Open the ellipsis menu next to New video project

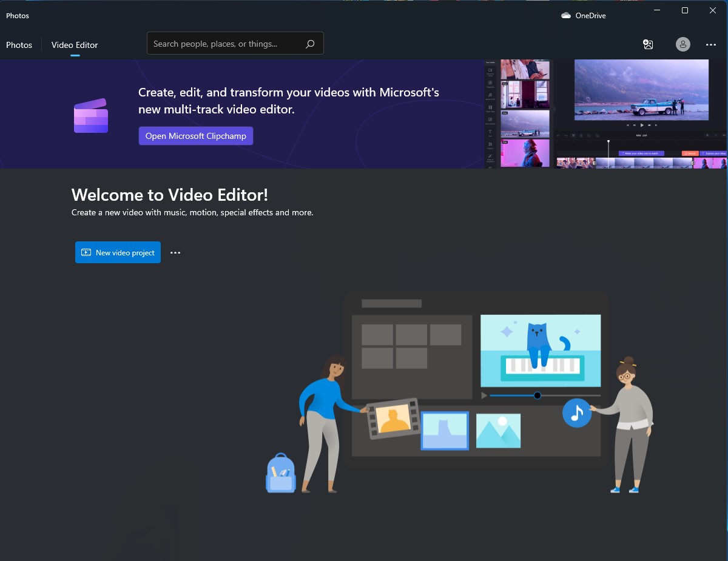175,252
